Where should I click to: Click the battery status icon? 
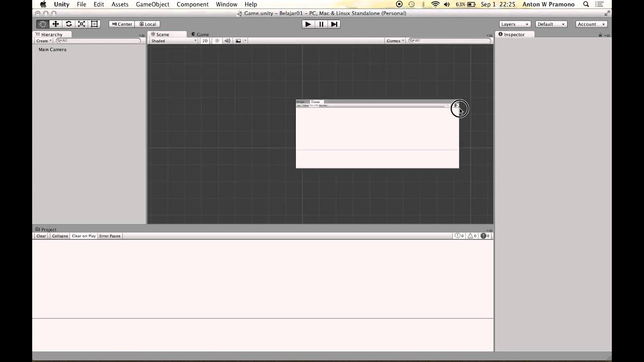tap(471, 5)
